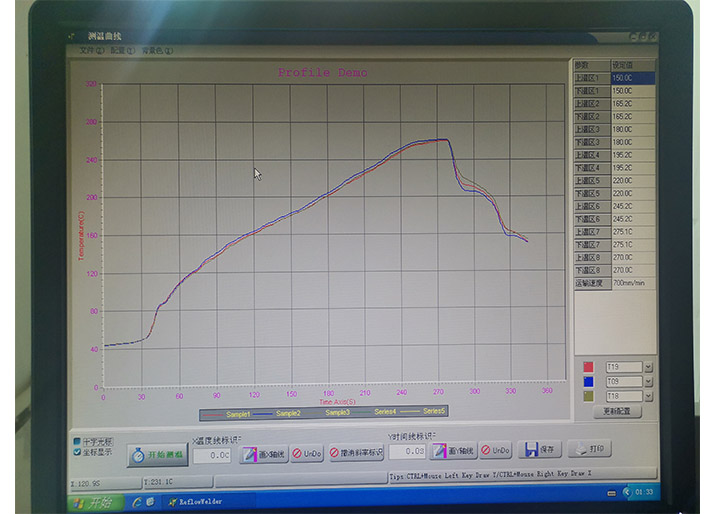The height and width of the screenshot is (514, 713).
Task: Open the T19 channel dropdown
Action: (x=648, y=367)
